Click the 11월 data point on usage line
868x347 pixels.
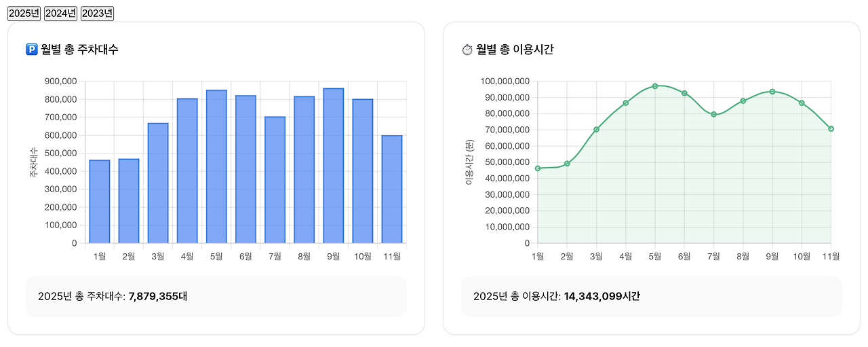click(x=831, y=128)
